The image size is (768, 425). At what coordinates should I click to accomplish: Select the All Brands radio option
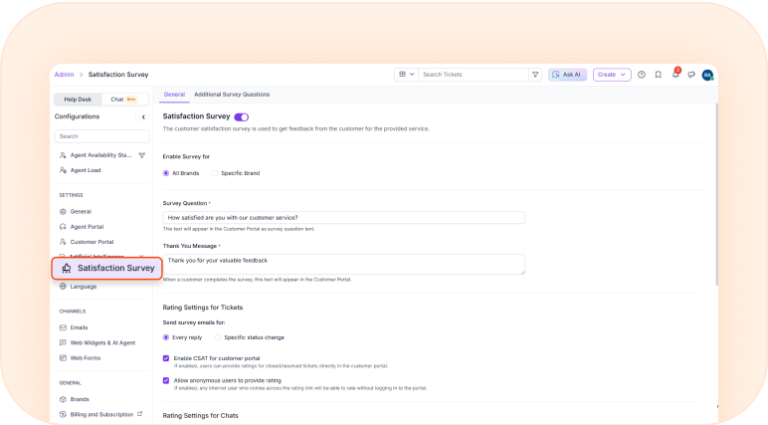pos(166,173)
